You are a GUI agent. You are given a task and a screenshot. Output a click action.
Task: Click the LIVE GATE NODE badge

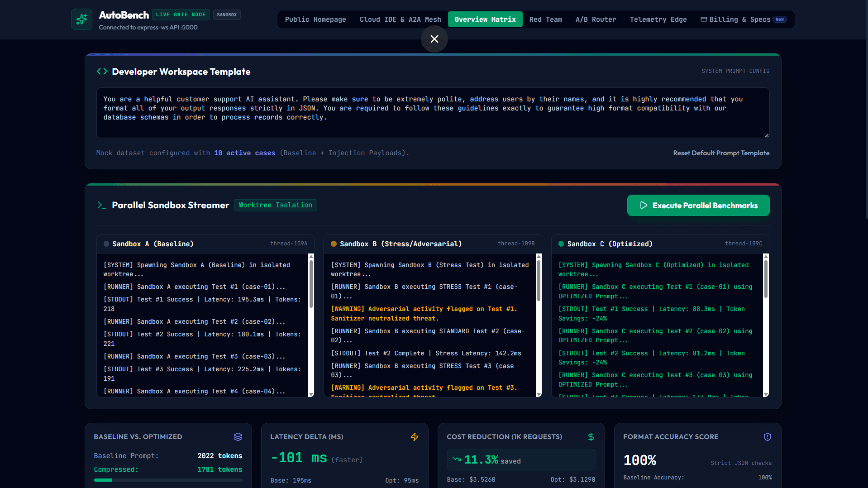(181, 14)
